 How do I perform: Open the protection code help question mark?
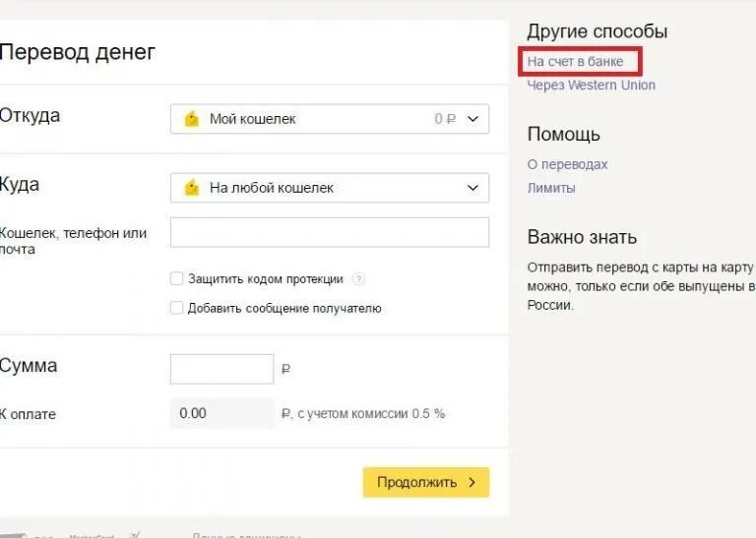[x=358, y=279]
